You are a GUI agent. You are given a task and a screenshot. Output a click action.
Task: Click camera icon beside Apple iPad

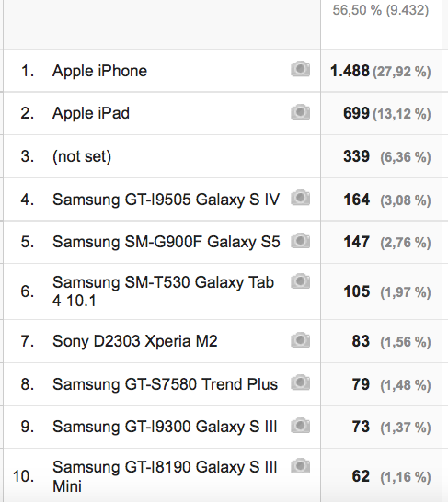(x=301, y=112)
